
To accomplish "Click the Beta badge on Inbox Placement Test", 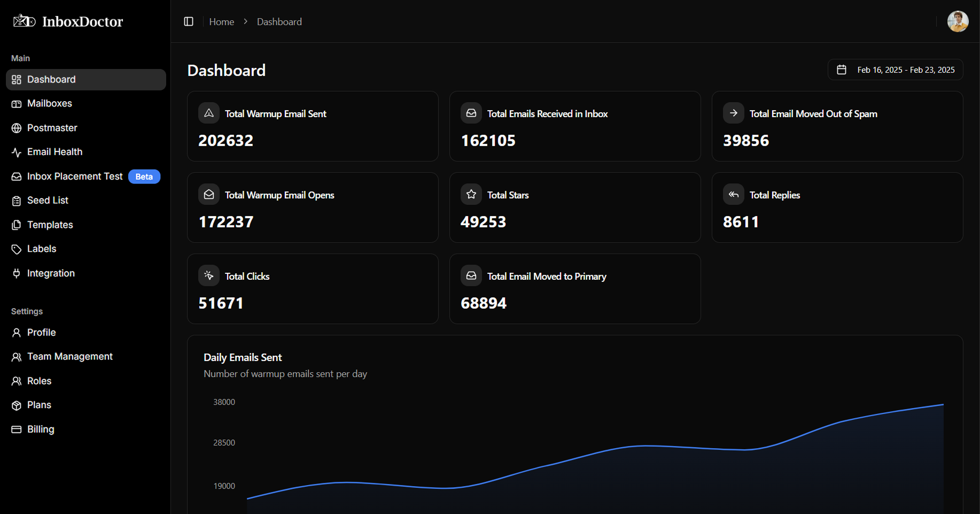I will pyautogui.click(x=144, y=177).
